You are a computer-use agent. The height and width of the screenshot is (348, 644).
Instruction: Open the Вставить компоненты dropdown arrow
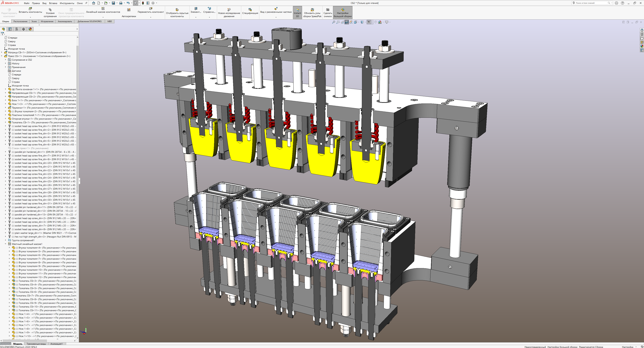coord(30,17)
